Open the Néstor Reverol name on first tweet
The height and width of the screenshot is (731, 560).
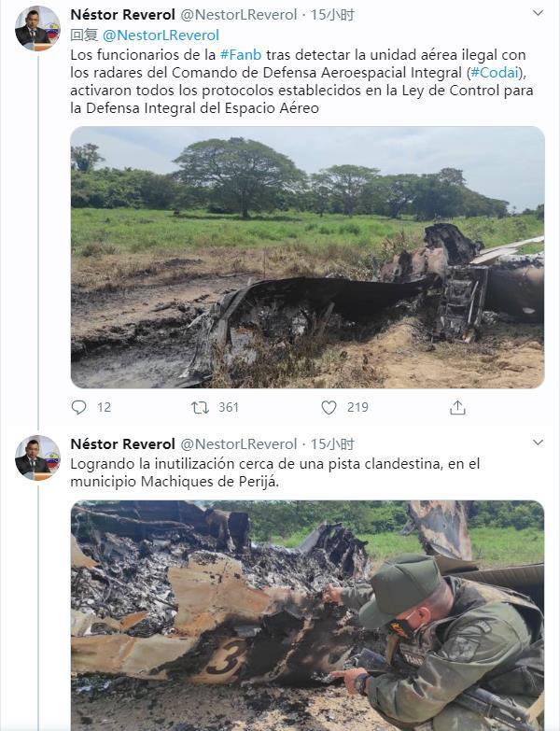122,15
